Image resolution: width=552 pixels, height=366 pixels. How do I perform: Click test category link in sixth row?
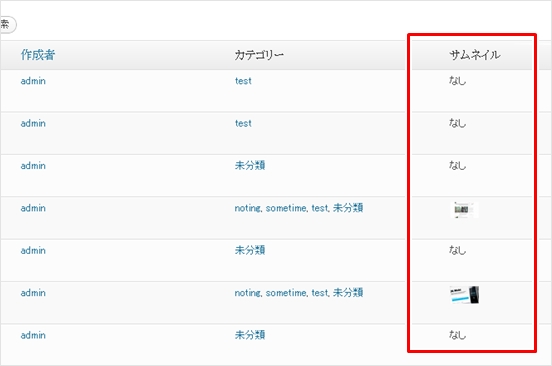point(320,293)
